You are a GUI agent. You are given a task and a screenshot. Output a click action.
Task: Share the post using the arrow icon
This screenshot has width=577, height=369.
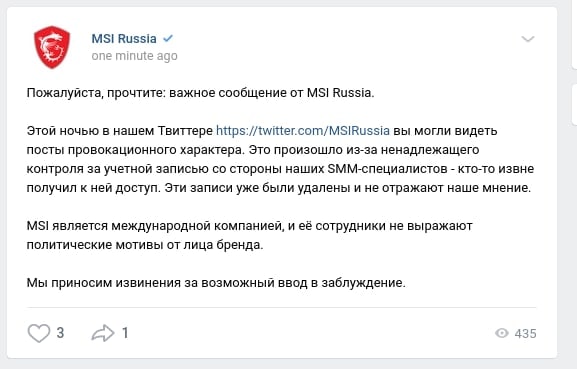(103, 333)
